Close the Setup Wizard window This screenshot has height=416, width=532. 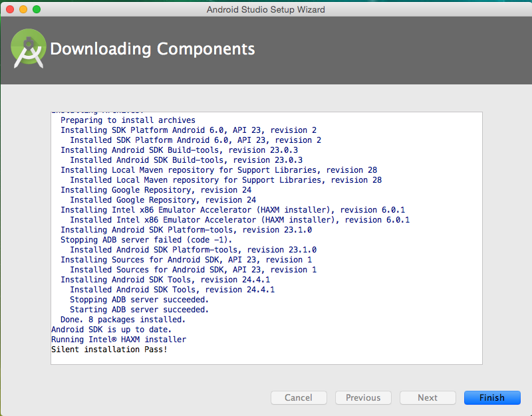pyautogui.click(x=10, y=9)
